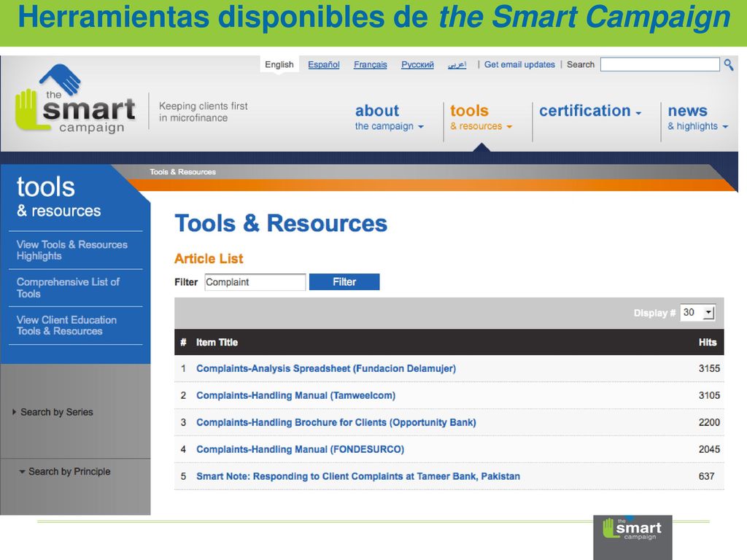Image resolution: width=747 pixels, height=560 pixels.
Task: Open Smart Note: Responding to Client Complaints
Action: click(358, 476)
